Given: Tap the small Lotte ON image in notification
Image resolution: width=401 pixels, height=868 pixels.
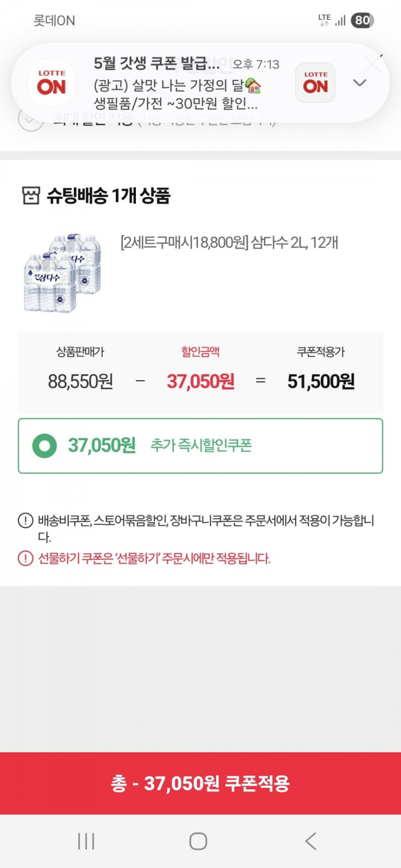Looking at the screenshot, I should [315, 83].
